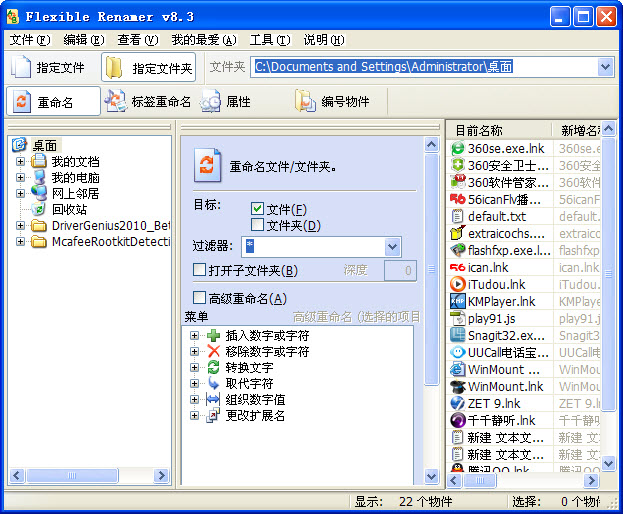Image resolution: width=623 pixels, height=514 pixels.
Task: Open the 过滤器 filter dropdown arrow
Action: [392, 247]
